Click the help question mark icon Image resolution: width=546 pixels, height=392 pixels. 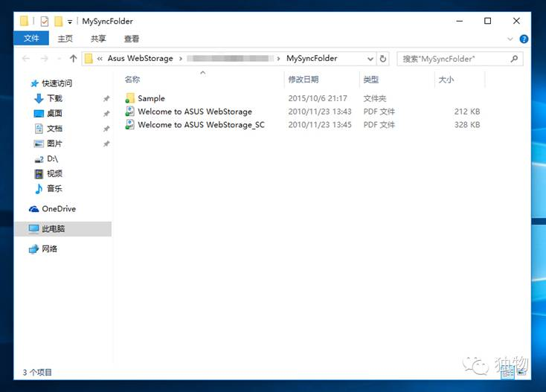pyautogui.click(x=524, y=39)
